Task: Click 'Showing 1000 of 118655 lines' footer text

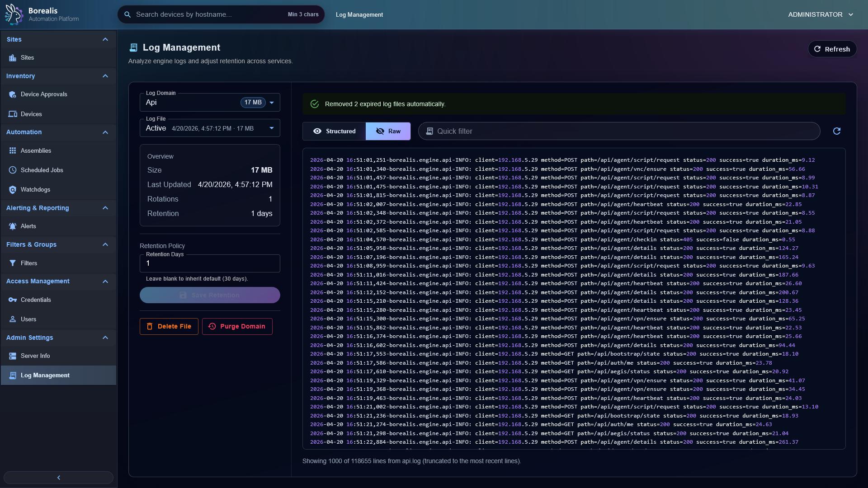Action: point(411,461)
